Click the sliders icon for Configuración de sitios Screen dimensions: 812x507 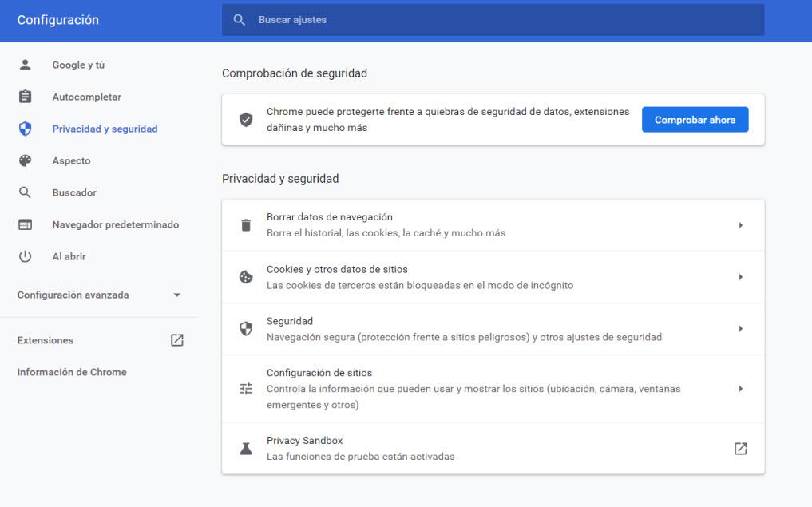coord(246,389)
